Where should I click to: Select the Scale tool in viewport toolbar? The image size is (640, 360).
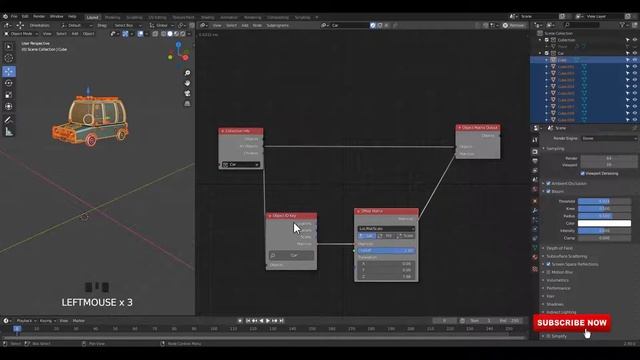[9, 95]
